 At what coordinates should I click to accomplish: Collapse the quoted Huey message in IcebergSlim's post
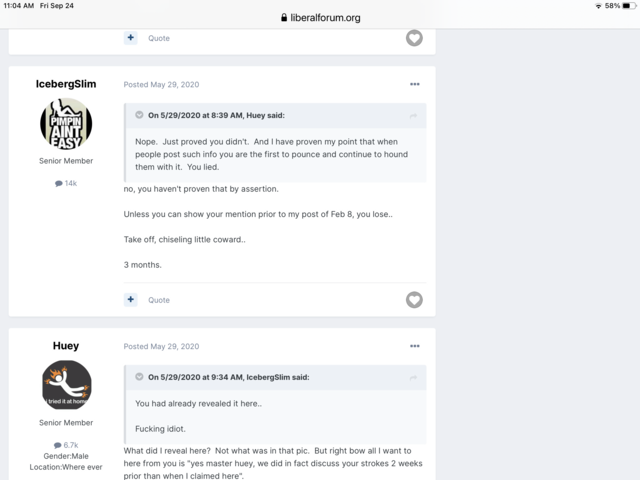[139, 115]
